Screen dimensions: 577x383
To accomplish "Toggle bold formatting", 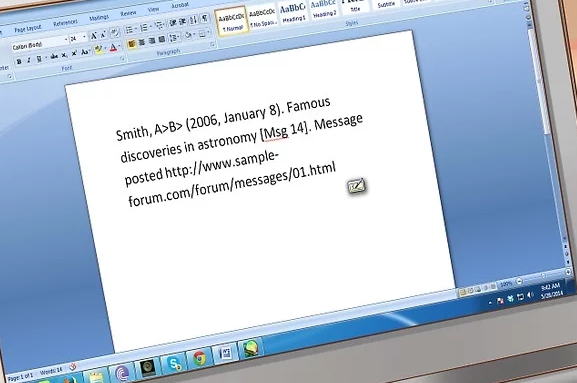I will click(19, 61).
